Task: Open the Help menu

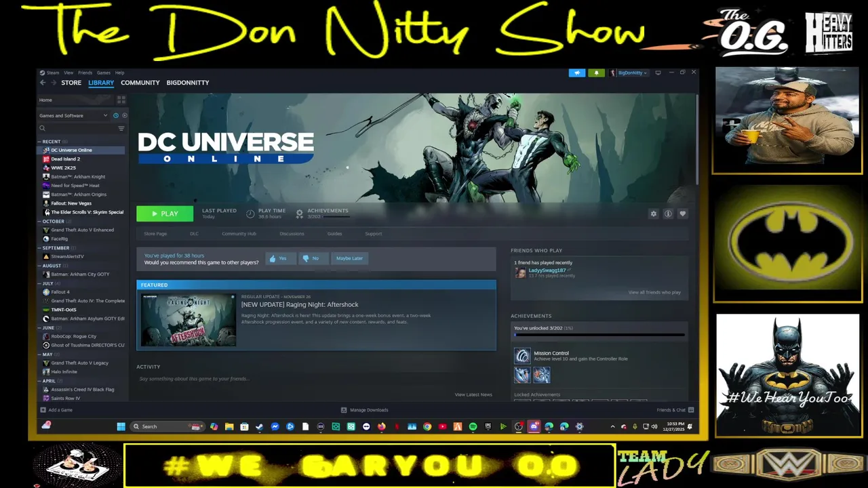Action: 119,73
